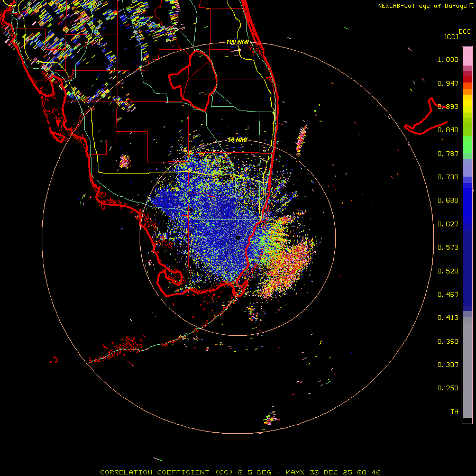The width and height of the screenshot is (476, 476).
Task: Click the 50 NMI range ring label
Action: (237, 140)
